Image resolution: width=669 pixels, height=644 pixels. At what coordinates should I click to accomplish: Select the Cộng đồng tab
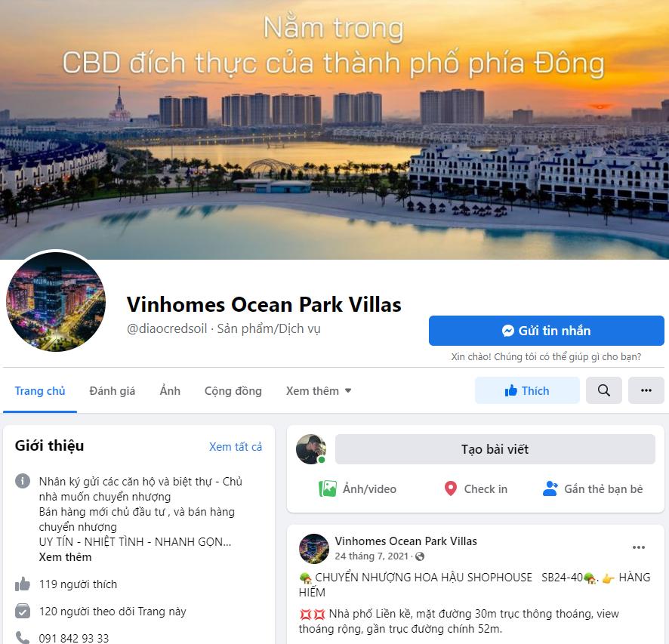click(x=233, y=390)
